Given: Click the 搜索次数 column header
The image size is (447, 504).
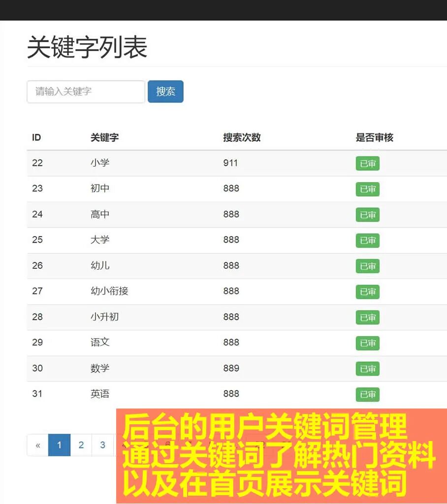Looking at the screenshot, I should (241, 138).
